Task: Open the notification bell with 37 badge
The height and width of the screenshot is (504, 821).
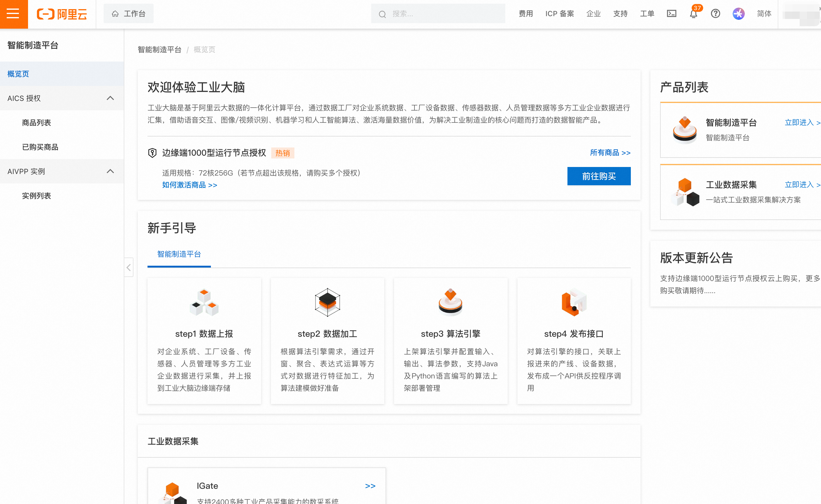Action: click(694, 14)
